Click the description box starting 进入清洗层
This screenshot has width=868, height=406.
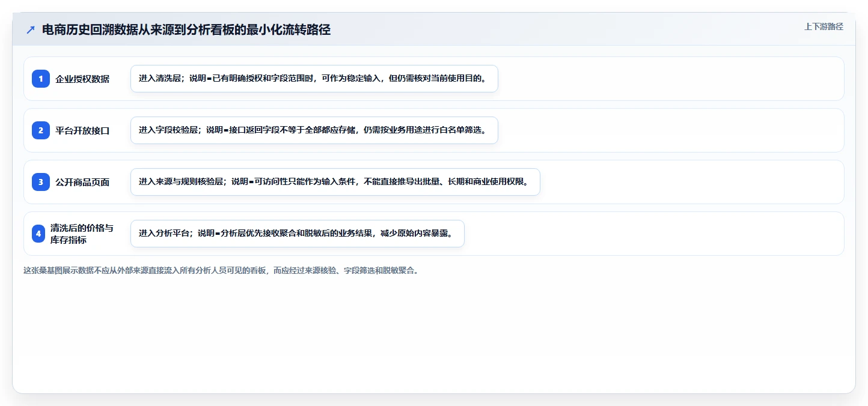[314, 79]
